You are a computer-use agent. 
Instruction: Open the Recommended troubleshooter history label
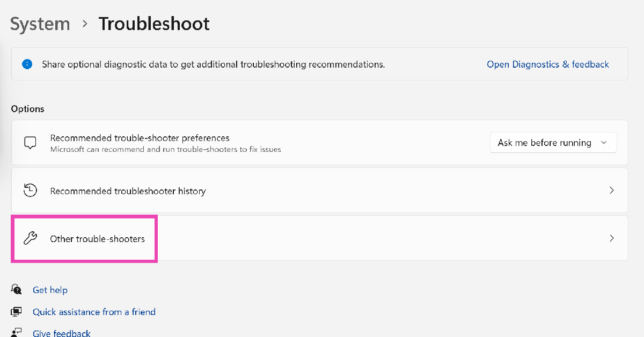click(128, 191)
